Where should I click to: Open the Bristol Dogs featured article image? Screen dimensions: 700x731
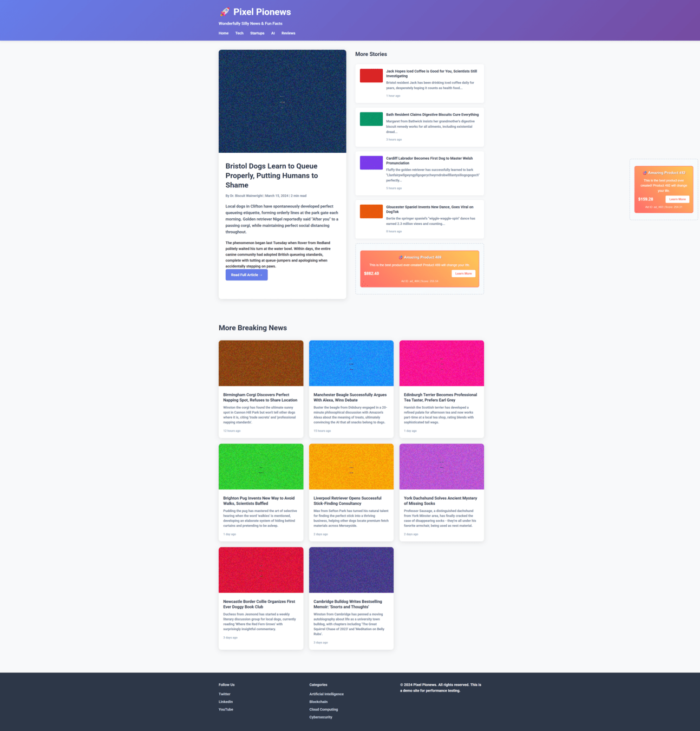[282, 101]
